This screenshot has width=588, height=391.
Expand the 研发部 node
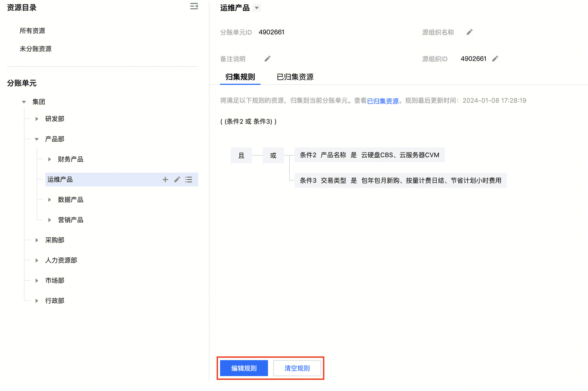[x=37, y=119]
